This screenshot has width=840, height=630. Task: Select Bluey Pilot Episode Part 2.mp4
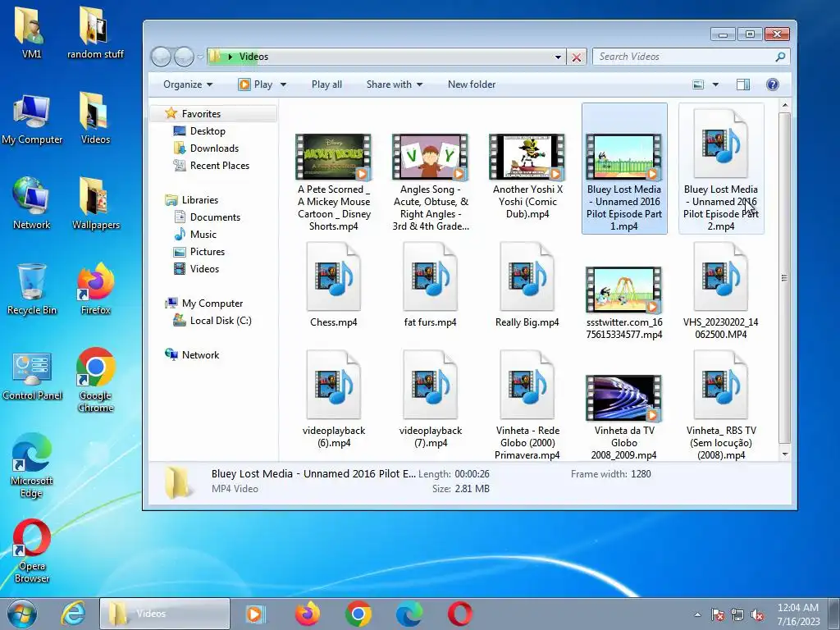pyautogui.click(x=721, y=169)
